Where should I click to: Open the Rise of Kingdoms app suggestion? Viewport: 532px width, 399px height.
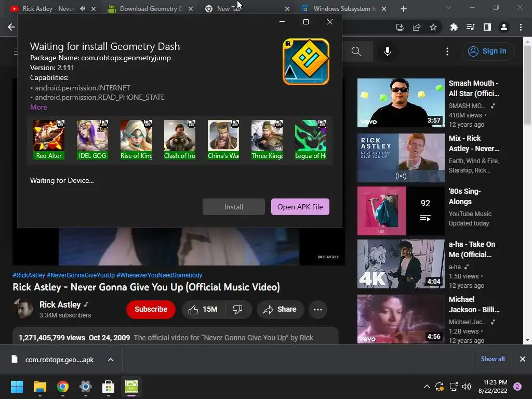tap(136, 139)
